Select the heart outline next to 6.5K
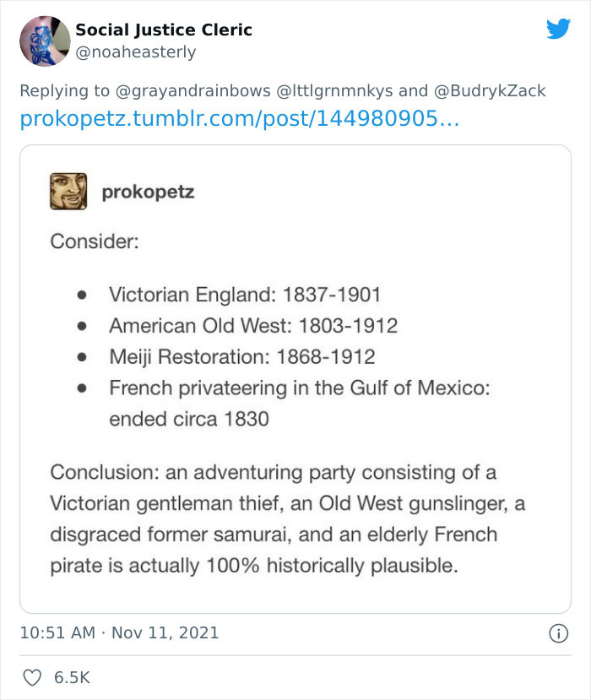591x700 pixels. pyautogui.click(x=34, y=676)
